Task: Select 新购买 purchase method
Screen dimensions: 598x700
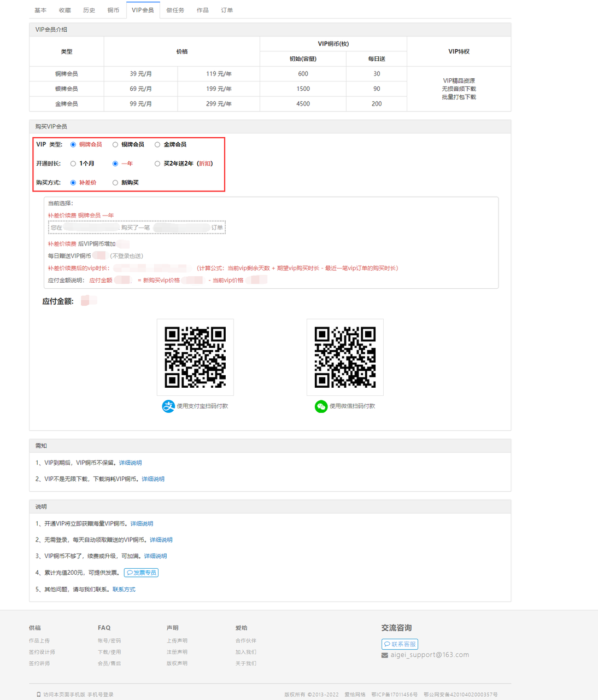Action: [x=115, y=183]
